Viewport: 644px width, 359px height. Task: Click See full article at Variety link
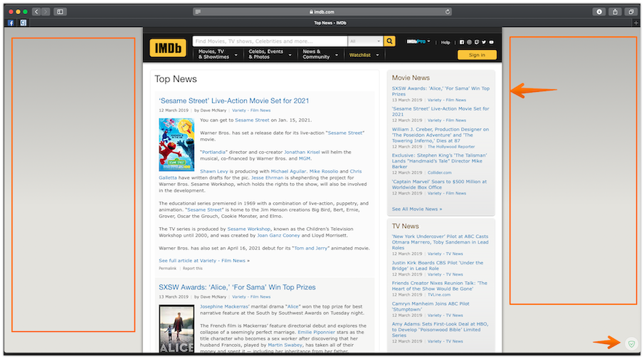[x=204, y=261]
